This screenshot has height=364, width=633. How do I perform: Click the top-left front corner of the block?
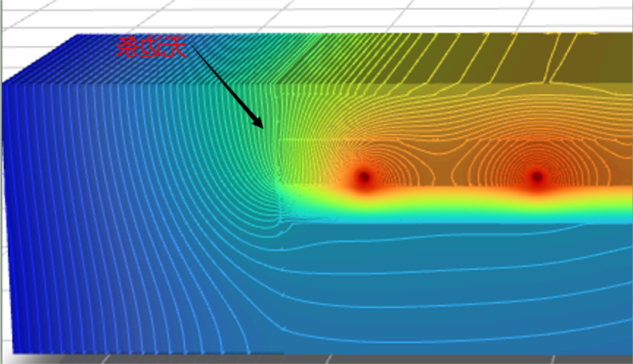coord(5,84)
